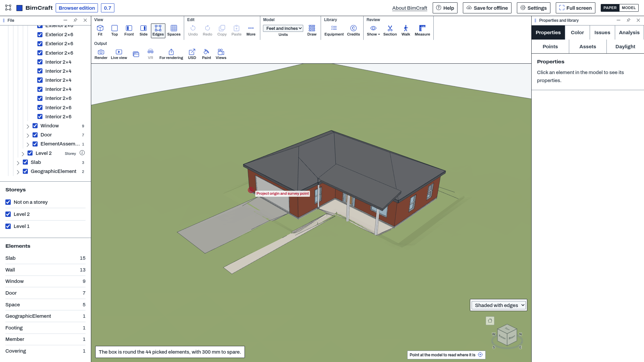Open the Analysis tab

click(x=629, y=33)
